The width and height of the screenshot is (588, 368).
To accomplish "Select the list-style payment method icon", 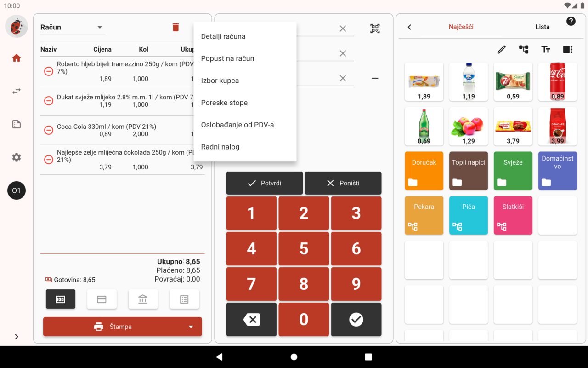I will click(184, 299).
